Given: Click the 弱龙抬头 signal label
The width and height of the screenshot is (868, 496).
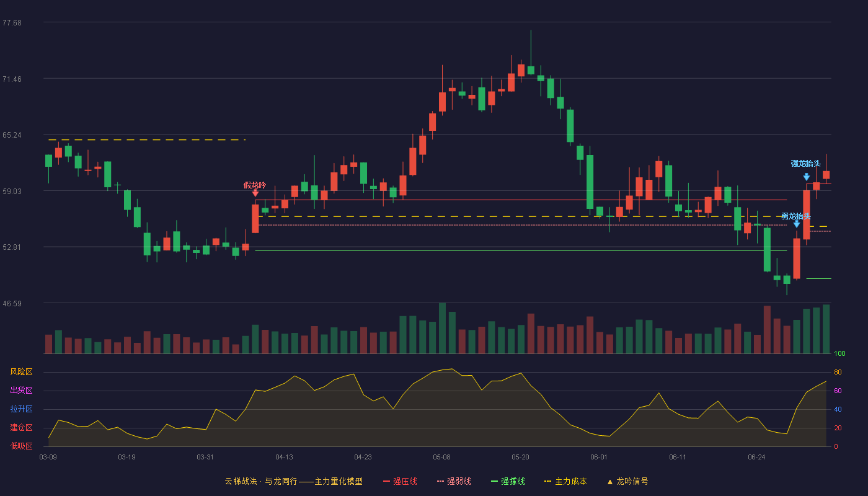Looking at the screenshot, I should tap(796, 216).
